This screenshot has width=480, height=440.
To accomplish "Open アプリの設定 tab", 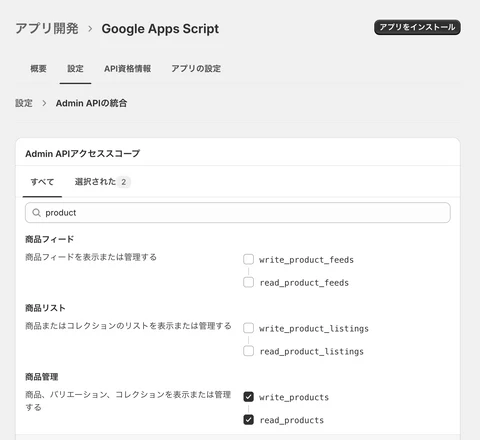I will 196,69.
